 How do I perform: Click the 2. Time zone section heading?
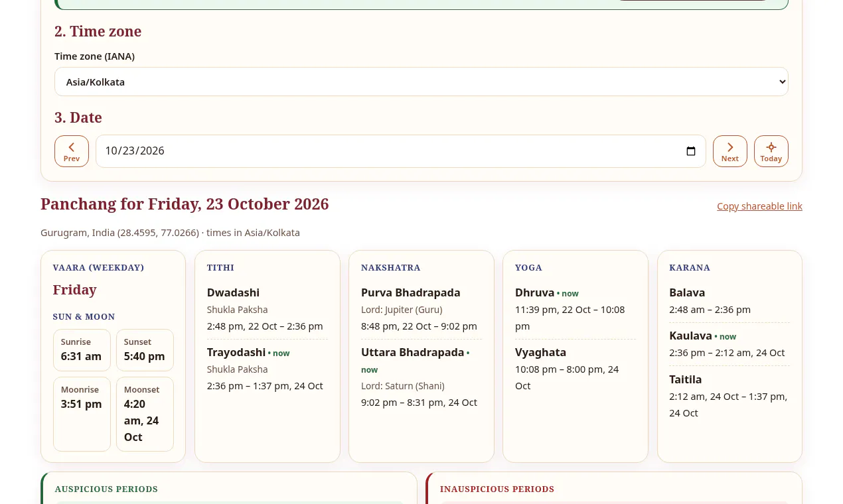(x=98, y=31)
